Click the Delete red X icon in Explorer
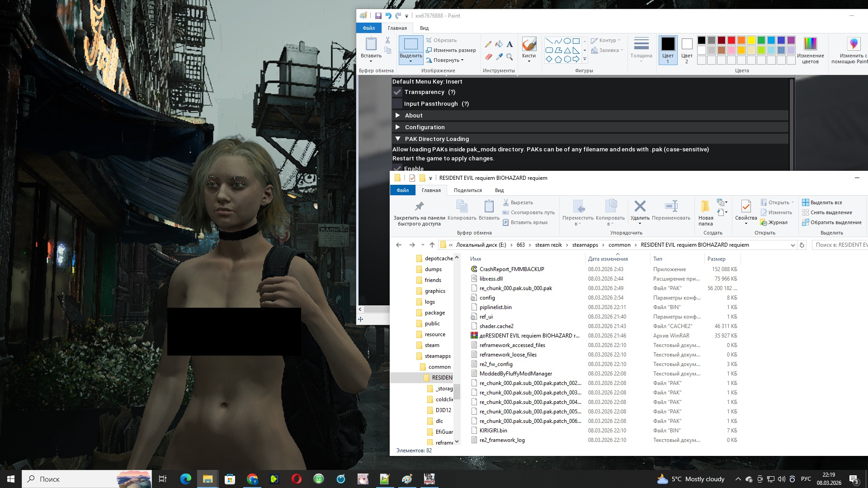Viewport: 868px width, 488px height. pyautogui.click(x=640, y=206)
